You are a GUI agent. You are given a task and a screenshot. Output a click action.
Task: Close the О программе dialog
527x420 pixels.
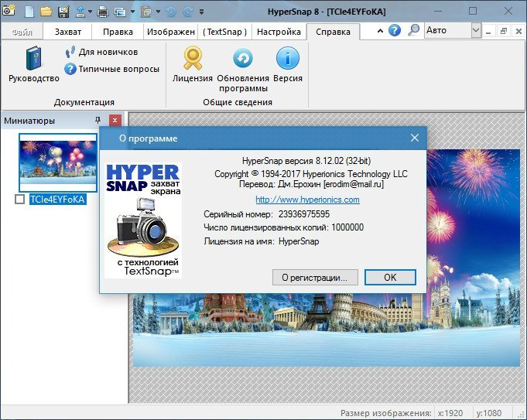(x=415, y=138)
